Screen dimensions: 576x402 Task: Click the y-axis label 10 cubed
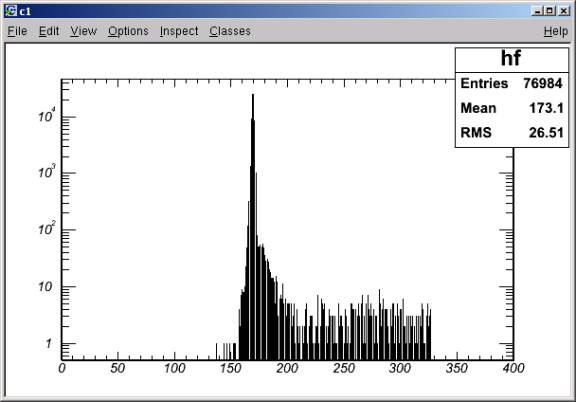47,171
